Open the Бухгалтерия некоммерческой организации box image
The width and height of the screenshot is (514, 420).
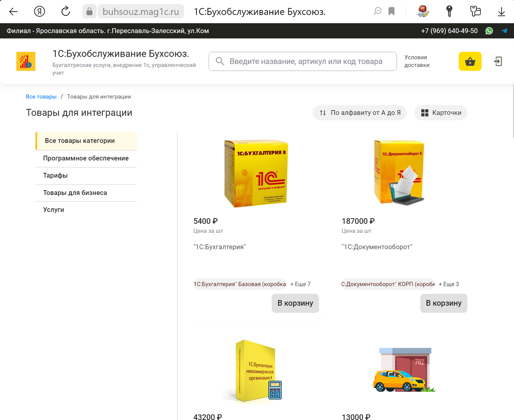[x=257, y=372]
